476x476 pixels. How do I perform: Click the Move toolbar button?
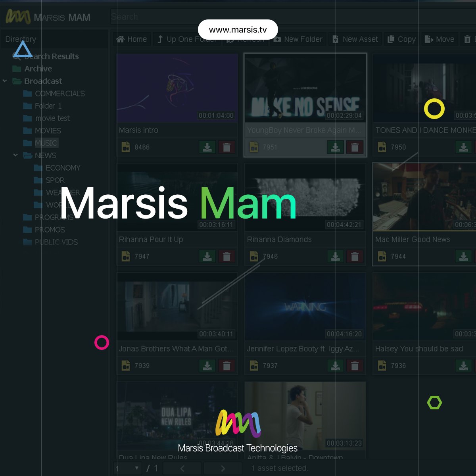coord(440,39)
